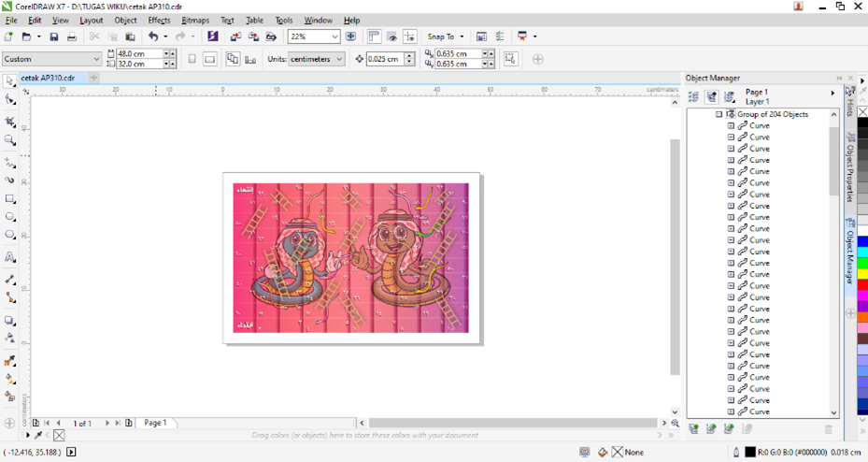Viewport: 868px width, 462px height.
Task: Toggle Show guidelines button
Action: pyautogui.click(x=409, y=36)
